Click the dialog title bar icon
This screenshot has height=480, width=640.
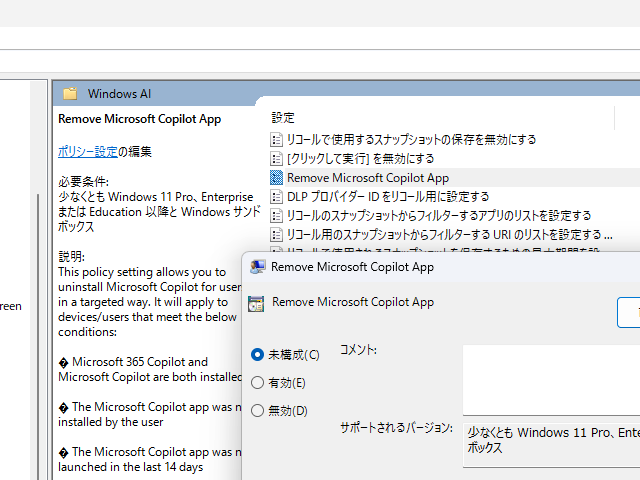[258, 267]
